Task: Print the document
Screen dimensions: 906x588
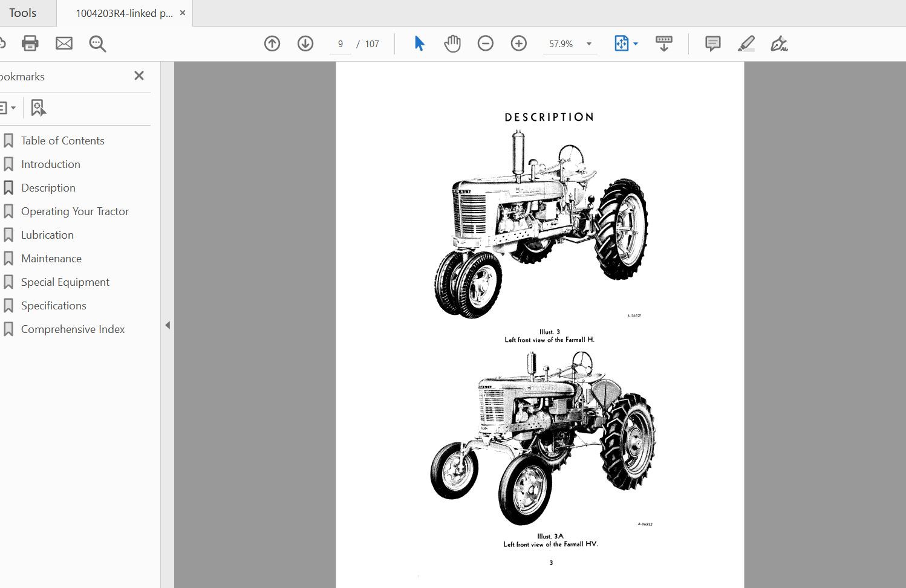Action: click(30, 43)
